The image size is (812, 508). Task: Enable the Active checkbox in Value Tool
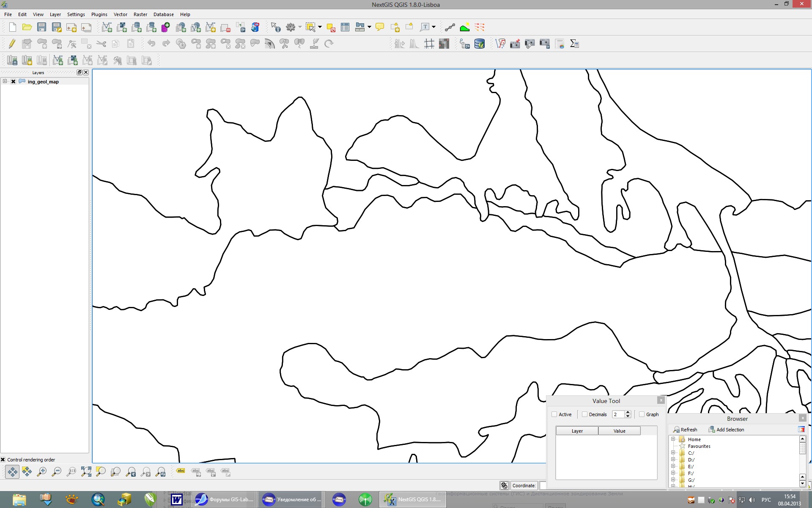[554, 414]
